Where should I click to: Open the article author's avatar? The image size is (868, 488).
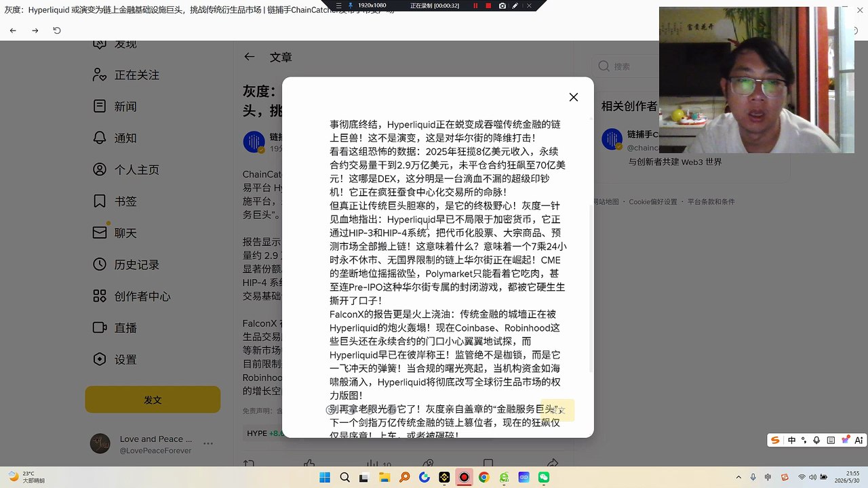[254, 142]
